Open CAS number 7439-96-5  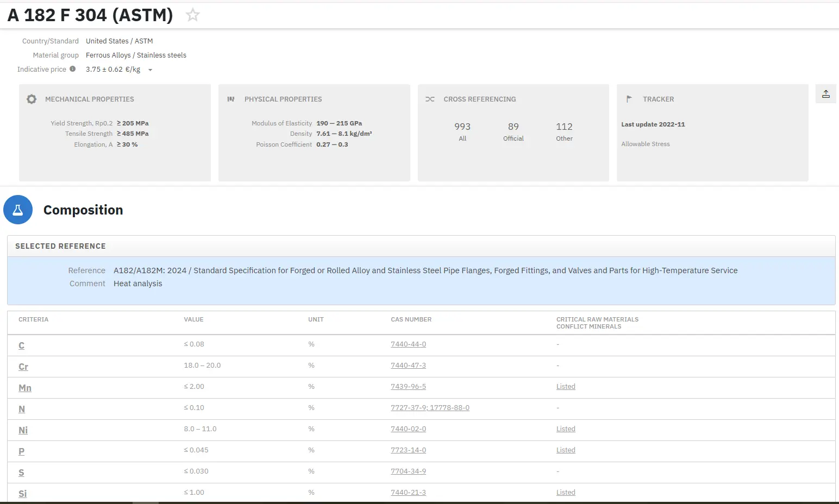[x=408, y=387]
